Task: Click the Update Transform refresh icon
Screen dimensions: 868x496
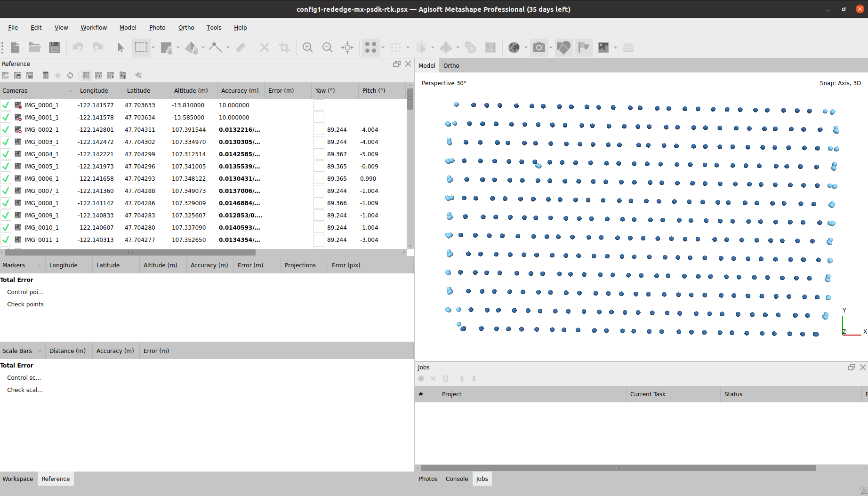Action: (x=70, y=75)
